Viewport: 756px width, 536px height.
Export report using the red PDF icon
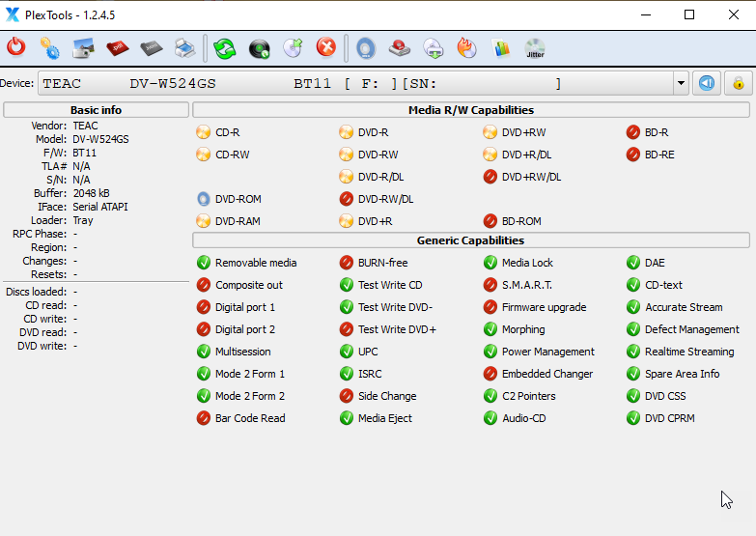click(117, 47)
